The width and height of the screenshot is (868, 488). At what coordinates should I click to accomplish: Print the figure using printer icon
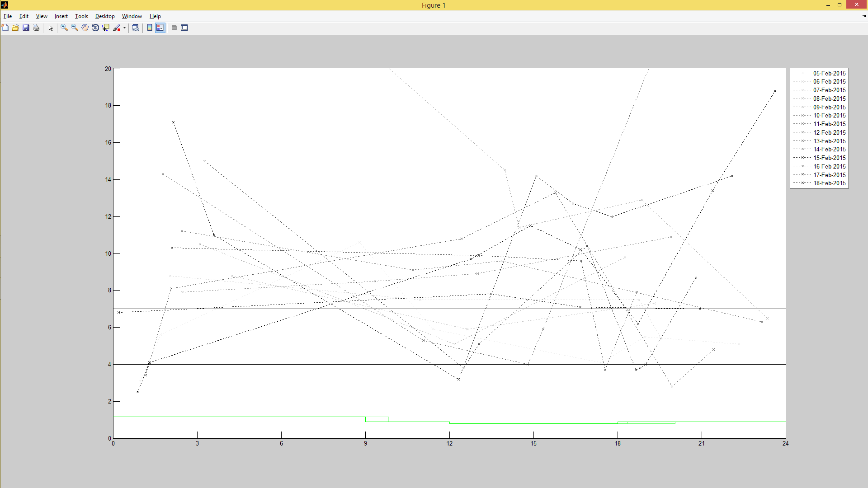(x=36, y=28)
